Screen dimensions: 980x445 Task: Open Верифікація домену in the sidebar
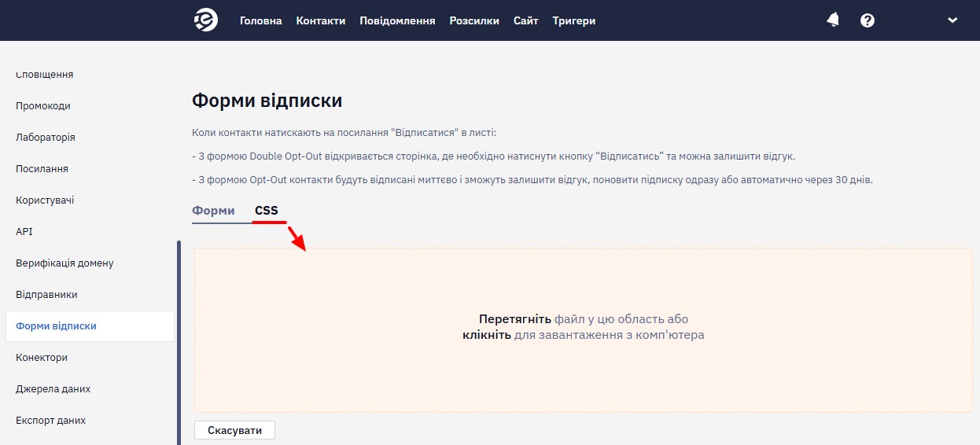click(x=64, y=263)
